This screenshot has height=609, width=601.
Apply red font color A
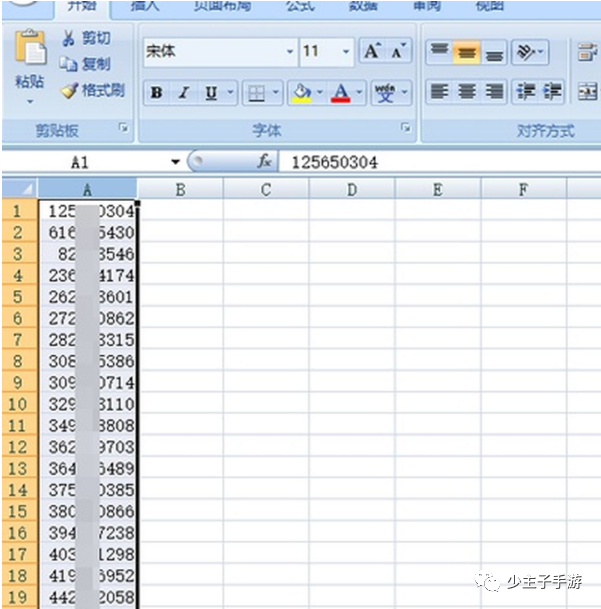341,93
